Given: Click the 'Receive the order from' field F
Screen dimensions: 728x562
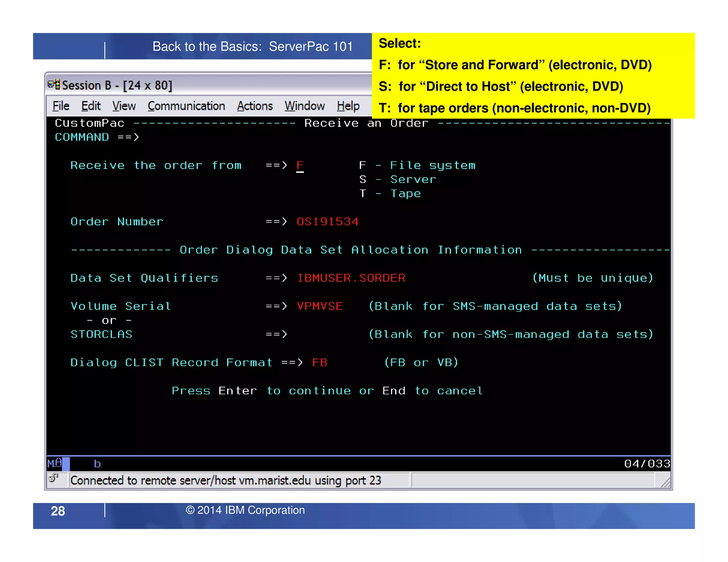Looking at the screenshot, I should (x=300, y=166).
